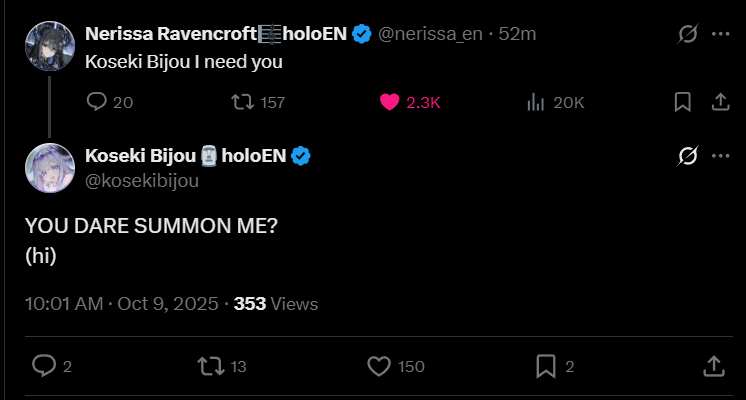Open Grok icon on Koseki Bijou's tweet
746x400 pixels.
(687, 156)
